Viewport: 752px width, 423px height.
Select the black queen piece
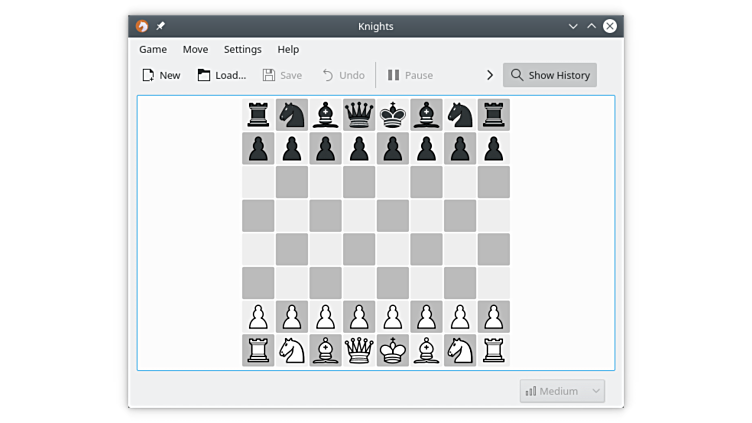point(359,114)
